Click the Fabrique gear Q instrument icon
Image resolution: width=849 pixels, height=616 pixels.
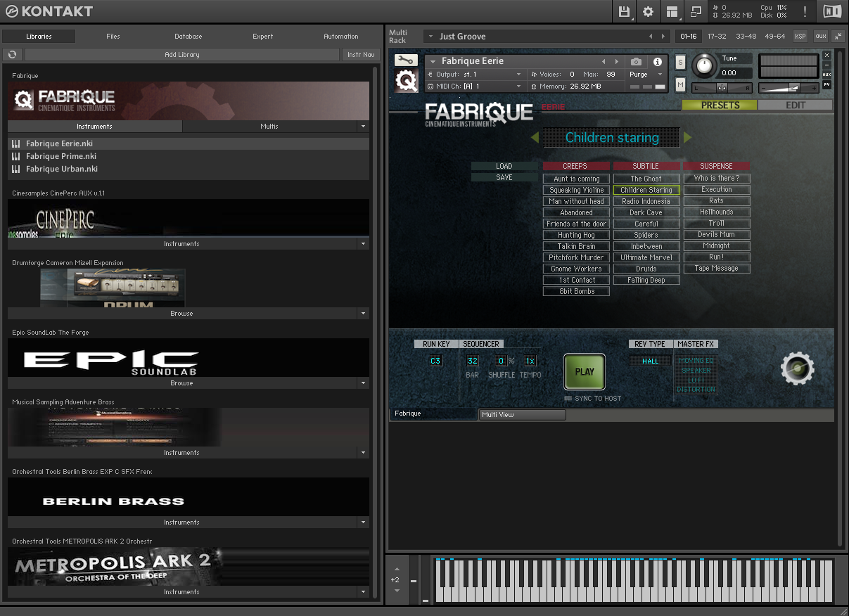[405, 81]
